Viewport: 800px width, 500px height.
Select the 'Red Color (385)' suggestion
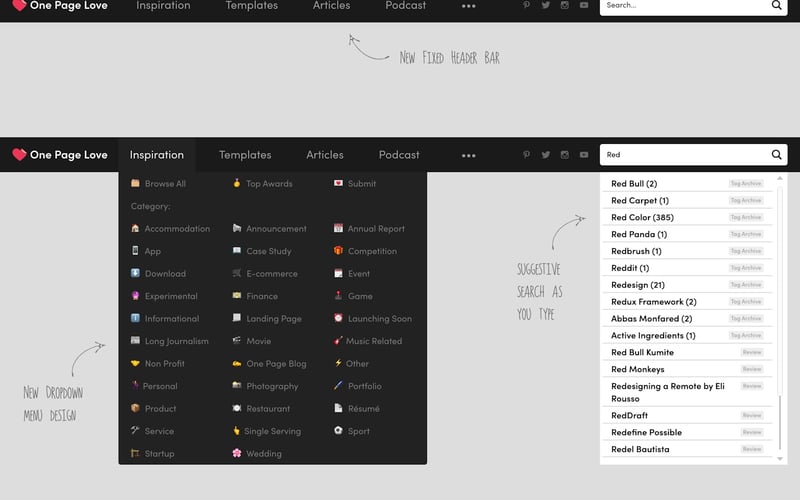click(x=687, y=217)
